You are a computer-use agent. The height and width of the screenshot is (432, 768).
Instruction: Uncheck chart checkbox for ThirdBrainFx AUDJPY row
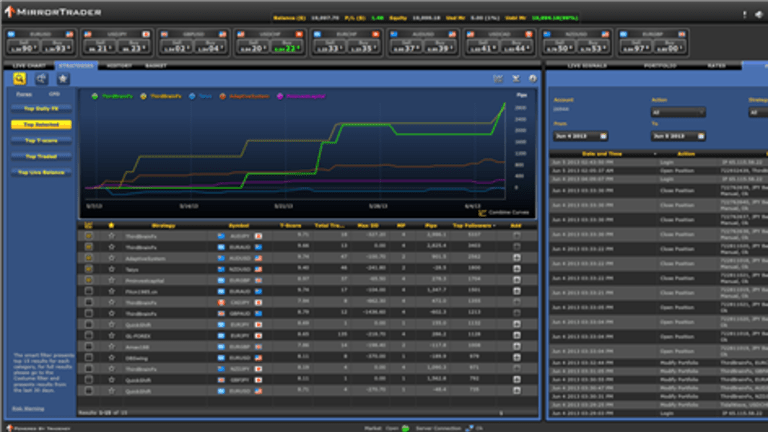click(89, 236)
